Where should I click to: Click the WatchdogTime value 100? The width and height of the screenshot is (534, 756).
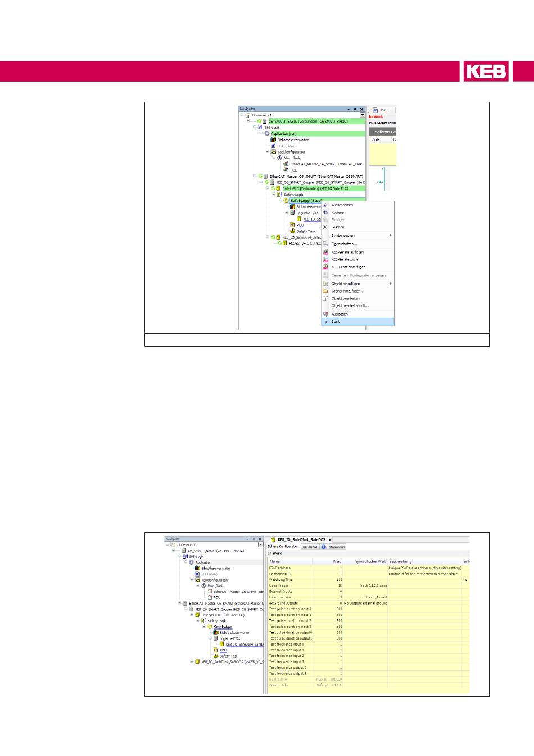click(339, 579)
